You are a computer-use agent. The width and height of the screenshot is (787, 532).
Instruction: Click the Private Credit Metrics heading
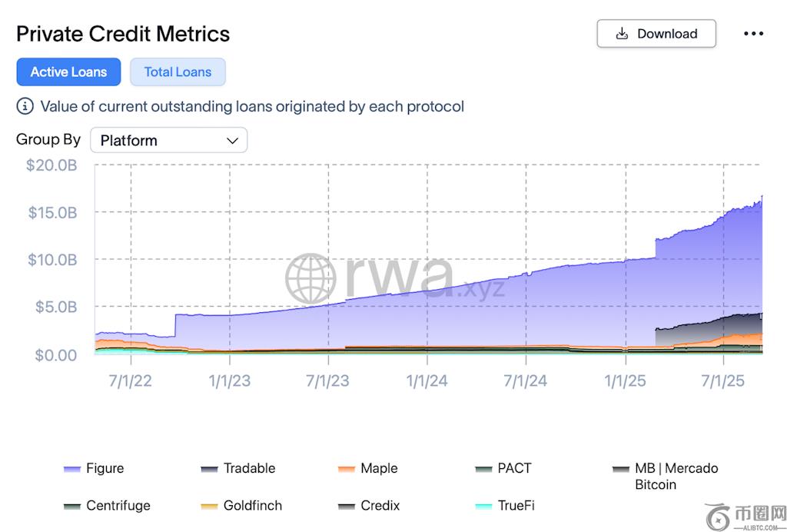[123, 34]
